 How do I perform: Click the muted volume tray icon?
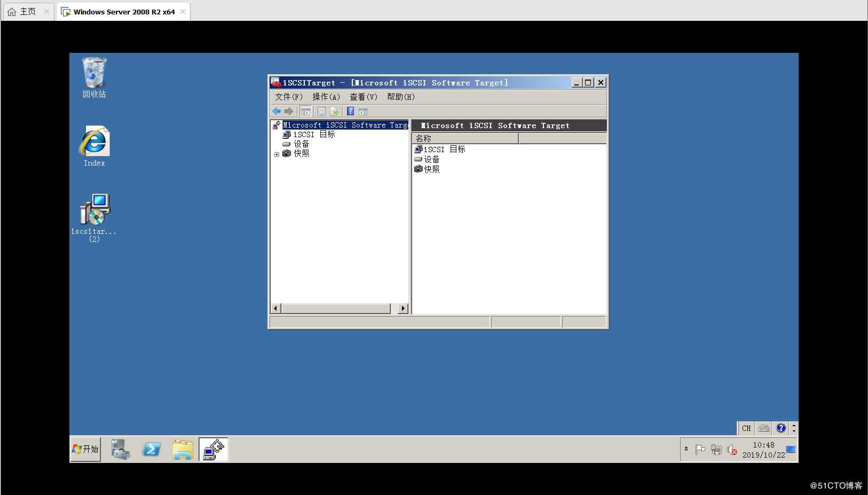point(732,450)
